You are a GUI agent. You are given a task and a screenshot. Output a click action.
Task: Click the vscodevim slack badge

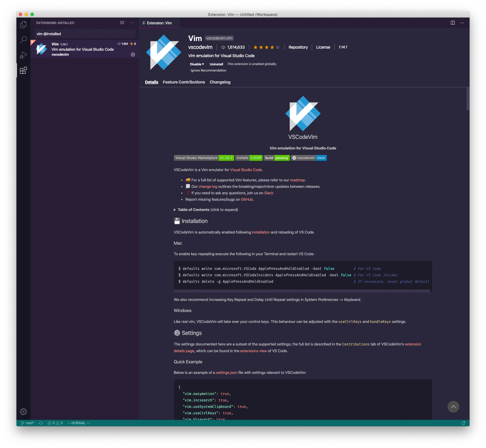pyautogui.click(x=309, y=158)
